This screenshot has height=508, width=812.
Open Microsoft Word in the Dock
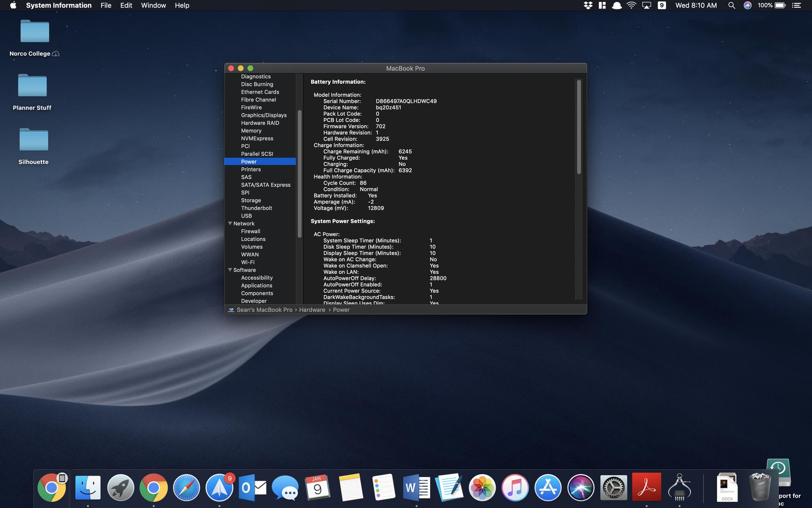click(416, 488)
